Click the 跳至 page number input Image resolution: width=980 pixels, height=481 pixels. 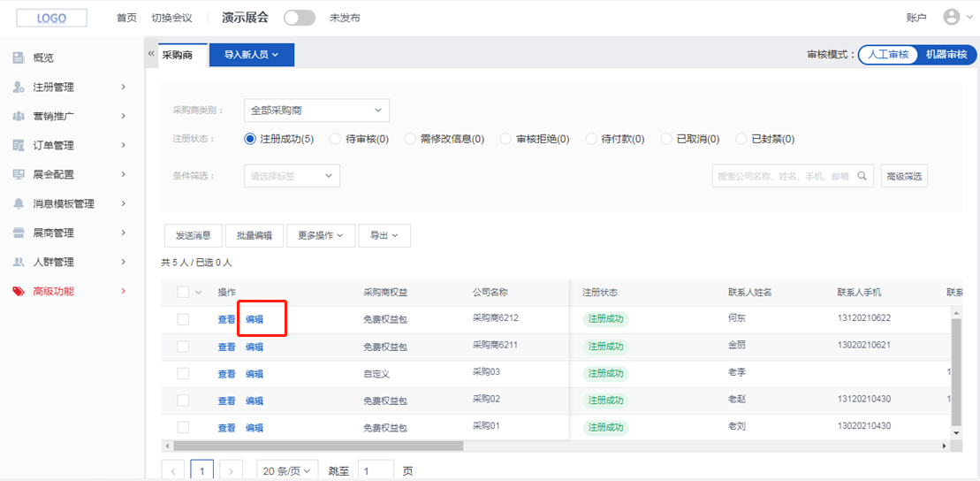click(x=376, y=471)
